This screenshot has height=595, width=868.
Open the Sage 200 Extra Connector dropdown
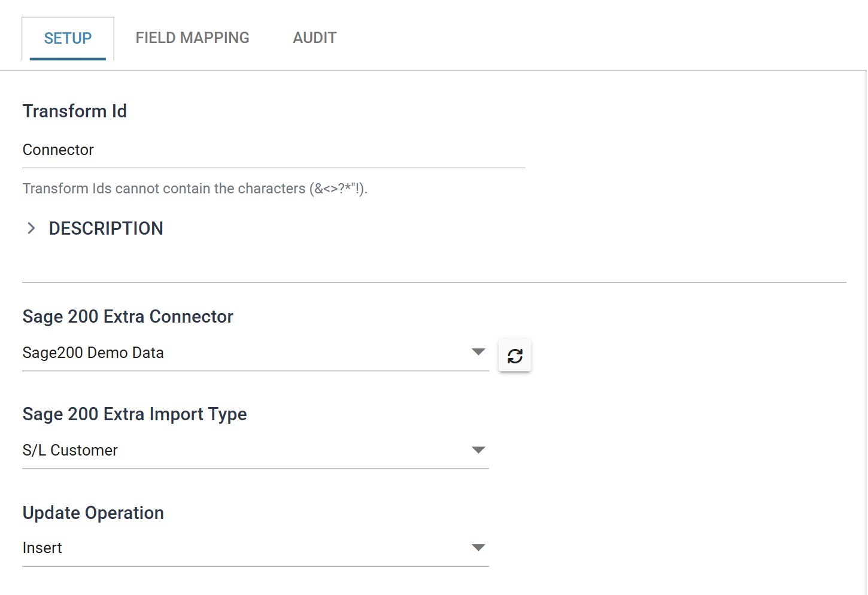pos(256,353)
